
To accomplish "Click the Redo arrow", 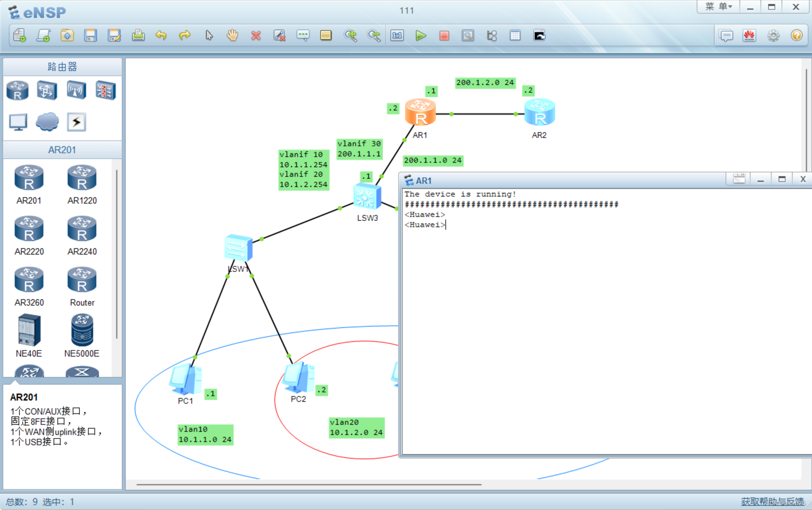I will point(185,36).
